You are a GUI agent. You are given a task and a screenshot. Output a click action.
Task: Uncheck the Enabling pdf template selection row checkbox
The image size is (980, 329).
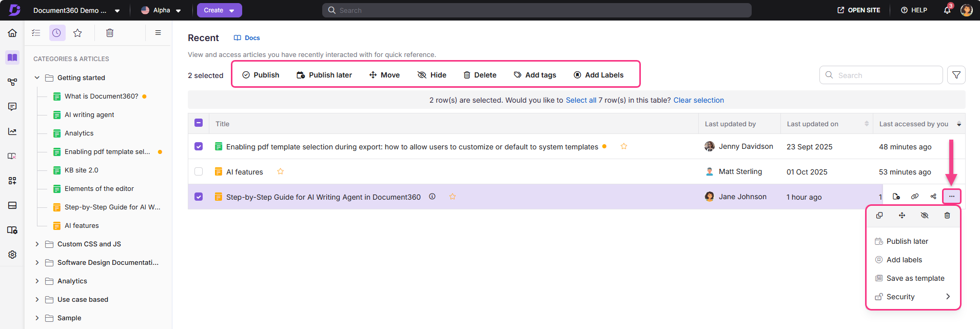[199, 146]
